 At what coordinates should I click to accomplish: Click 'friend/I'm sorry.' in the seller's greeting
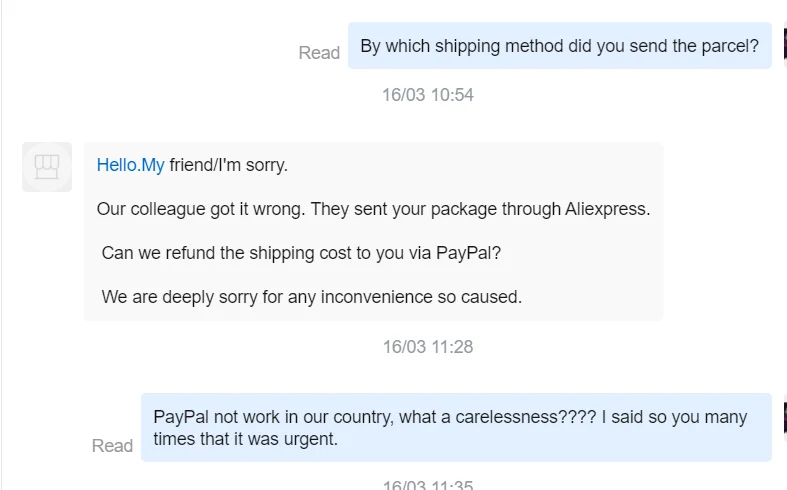(x=228, y=165)
